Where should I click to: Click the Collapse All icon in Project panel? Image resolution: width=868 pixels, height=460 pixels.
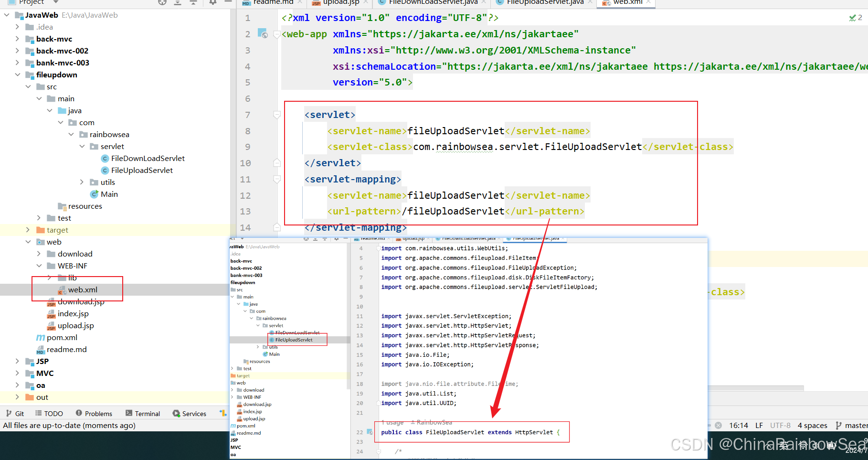[x=193, y=2]
